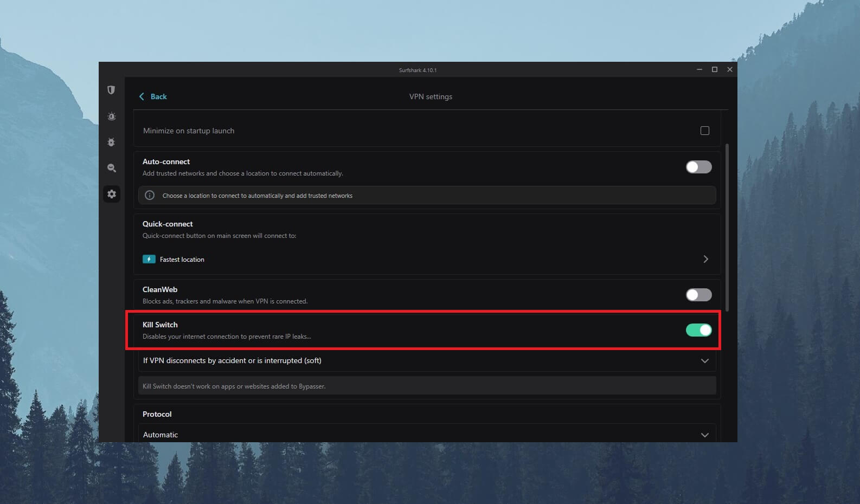Image resolution: width=860 pixels, height=504 pixels.
Task: Click the Protocol heading
Action: coord(157,414)
